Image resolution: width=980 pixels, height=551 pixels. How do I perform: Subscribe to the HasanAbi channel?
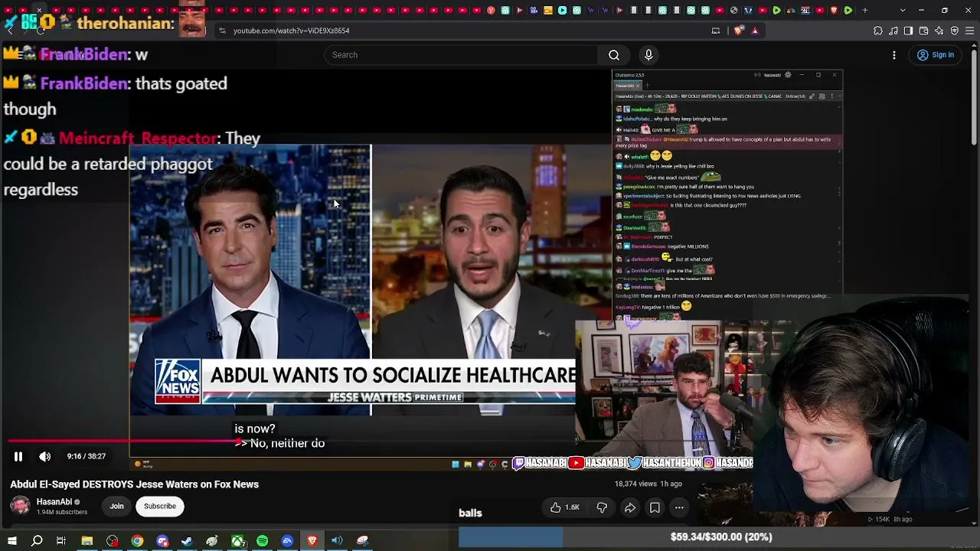[x=160, y=506]
